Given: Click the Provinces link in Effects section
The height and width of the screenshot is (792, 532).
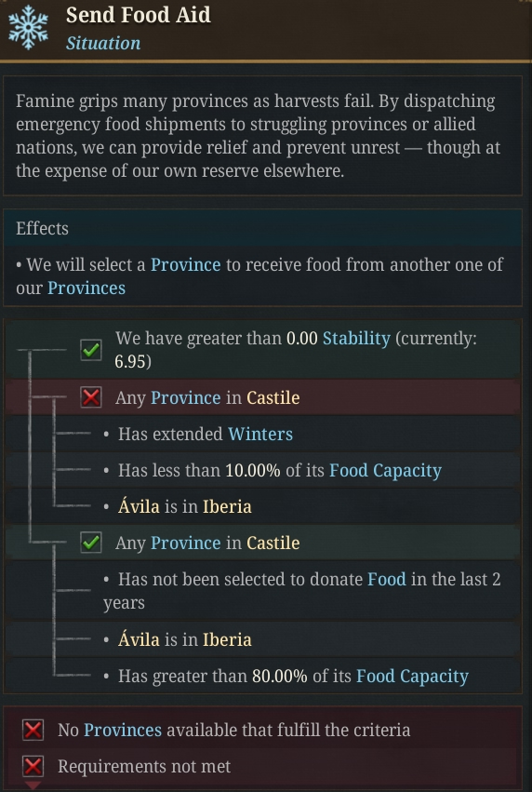Looking at the screenshot, I should coord(86,288).
